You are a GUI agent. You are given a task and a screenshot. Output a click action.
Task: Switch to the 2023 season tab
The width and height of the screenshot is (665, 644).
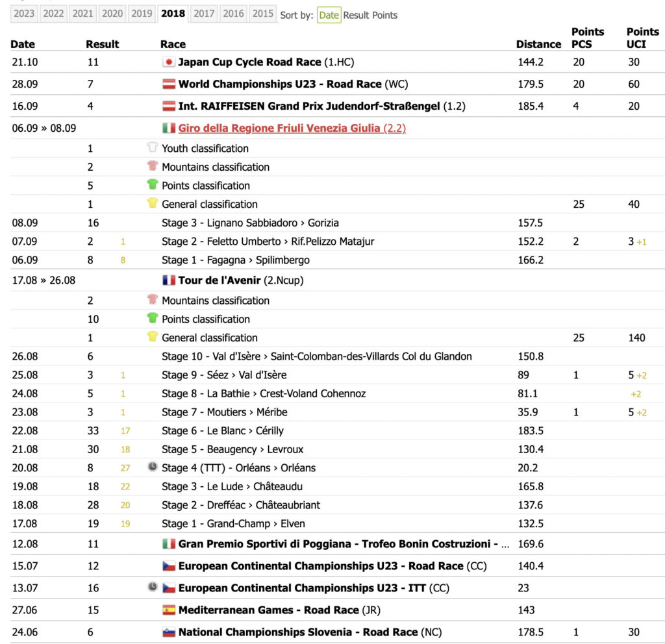click(24, 14)
